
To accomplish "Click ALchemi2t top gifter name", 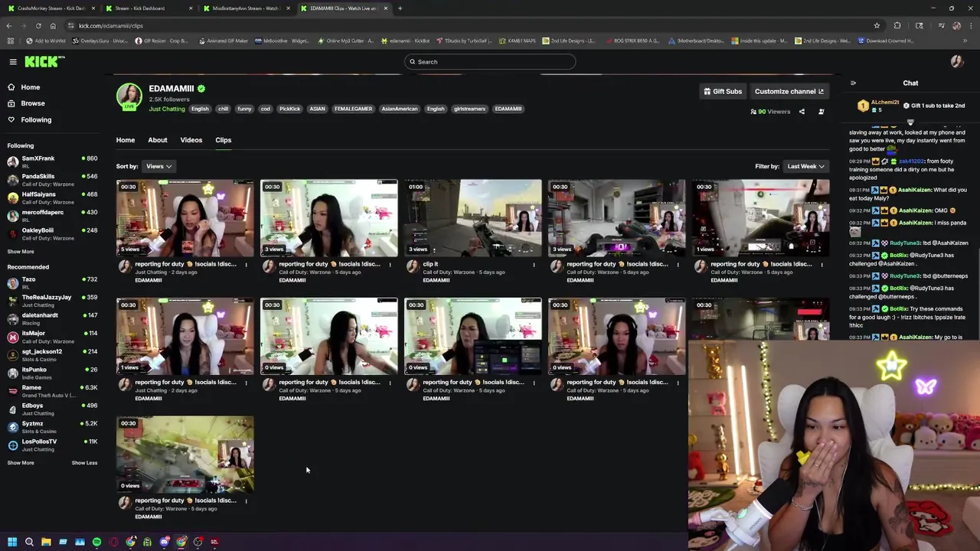I will point(884,102).
